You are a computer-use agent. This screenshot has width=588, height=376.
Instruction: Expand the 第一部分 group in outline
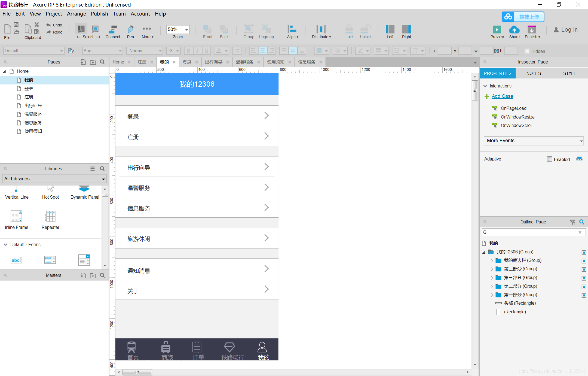pos(492,295)
